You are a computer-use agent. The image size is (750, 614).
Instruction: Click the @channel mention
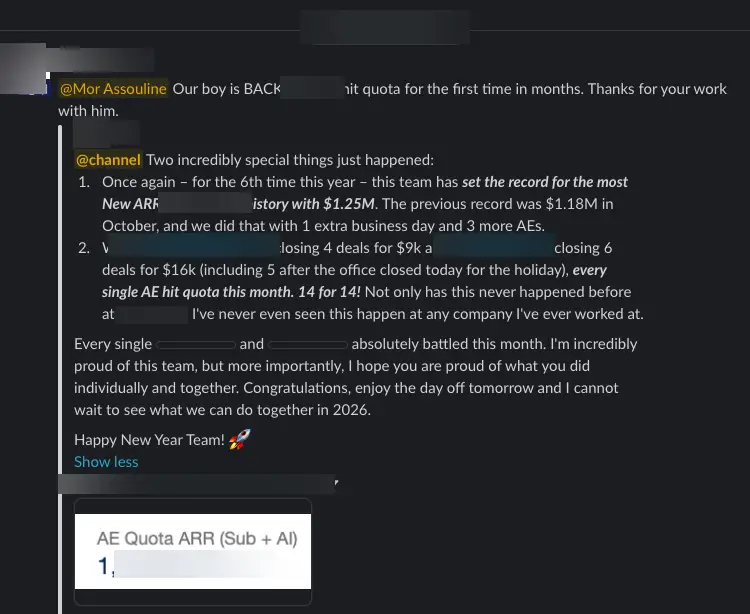point(109,160)
